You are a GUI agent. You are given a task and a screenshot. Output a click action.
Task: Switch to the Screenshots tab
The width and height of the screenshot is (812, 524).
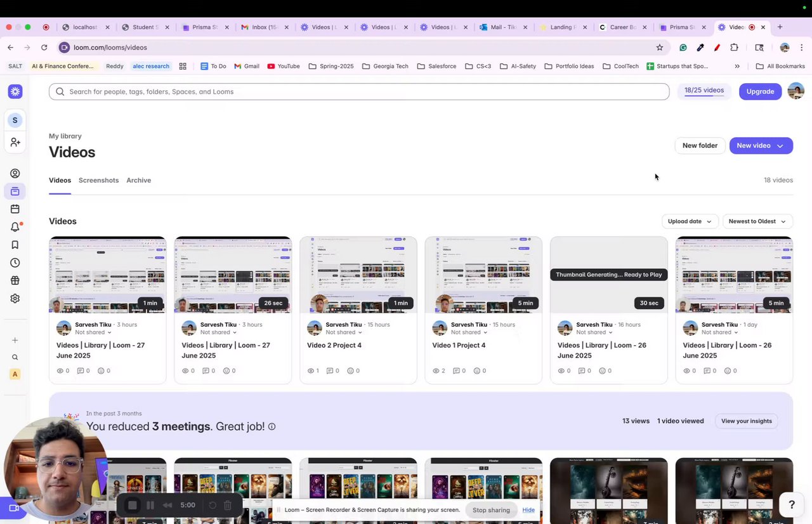point(98,180)
